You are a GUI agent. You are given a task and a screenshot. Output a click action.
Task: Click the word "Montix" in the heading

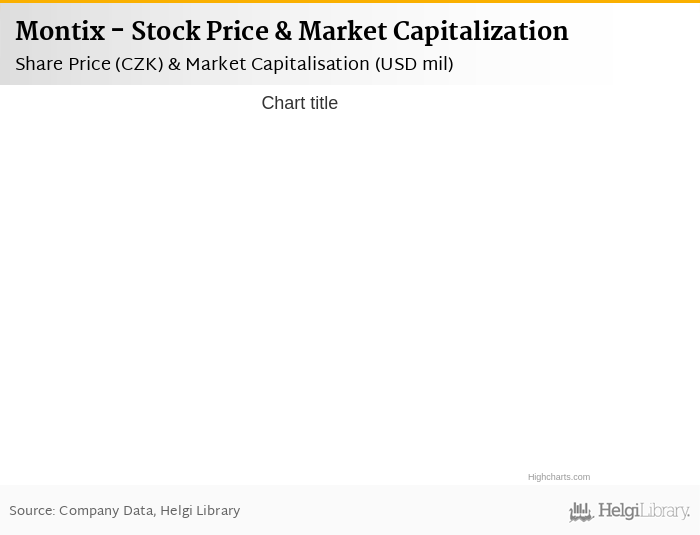pyautogui.click(x=60, y=32)
